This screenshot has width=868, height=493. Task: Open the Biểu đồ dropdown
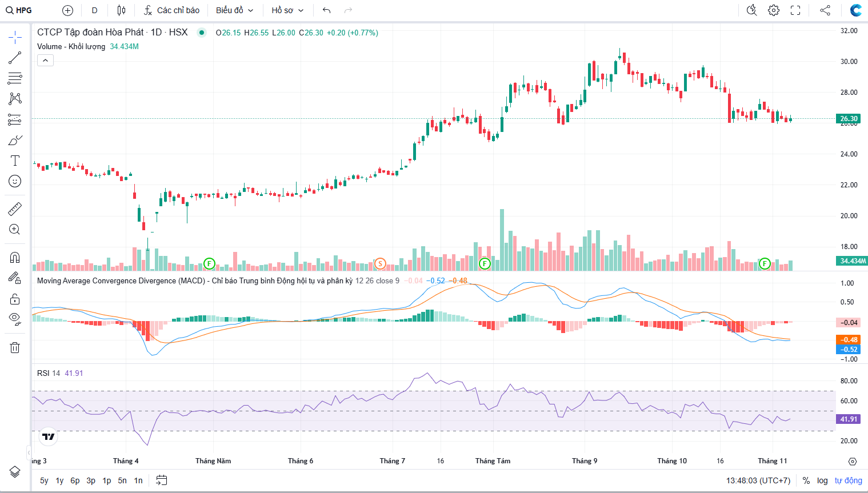tap(234, 10)
